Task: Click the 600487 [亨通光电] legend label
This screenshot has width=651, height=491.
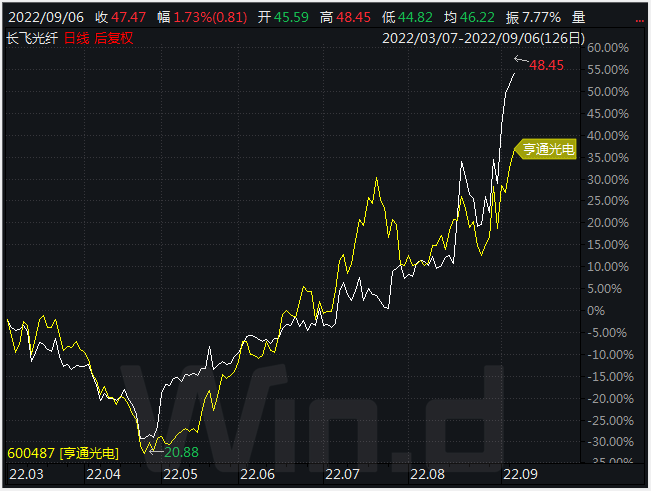Action: click(63, 453)
